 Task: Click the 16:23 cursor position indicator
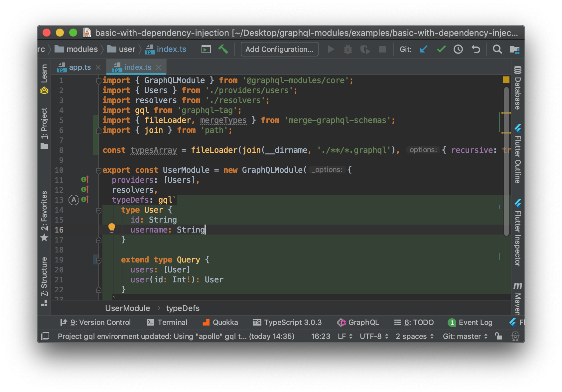coord(321,336)
